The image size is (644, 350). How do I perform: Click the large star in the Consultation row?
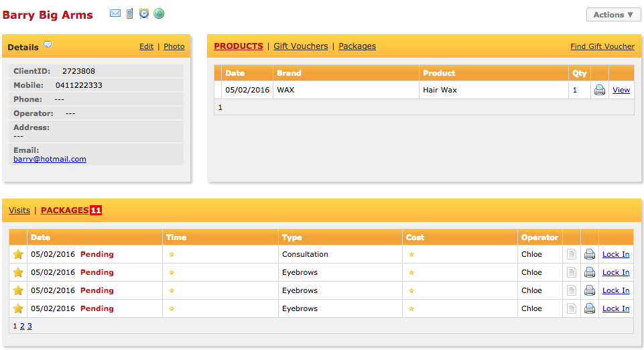pyautogui.click(x=18, y=254)
